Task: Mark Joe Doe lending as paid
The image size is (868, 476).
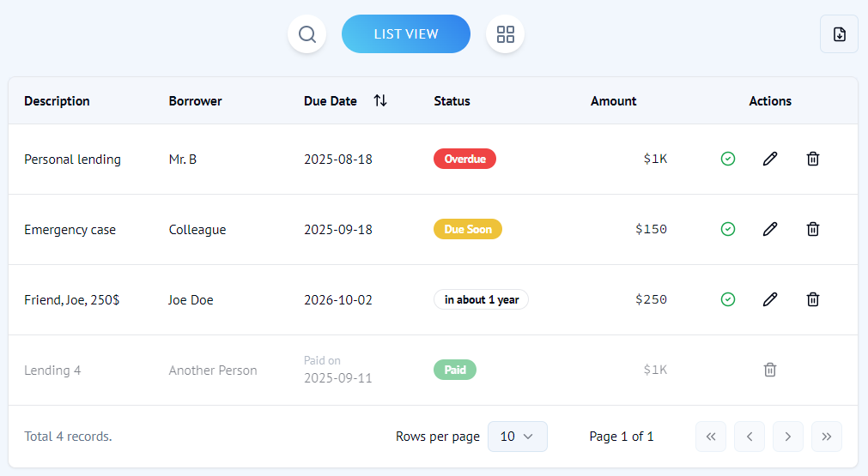Action: click(728, 299)
